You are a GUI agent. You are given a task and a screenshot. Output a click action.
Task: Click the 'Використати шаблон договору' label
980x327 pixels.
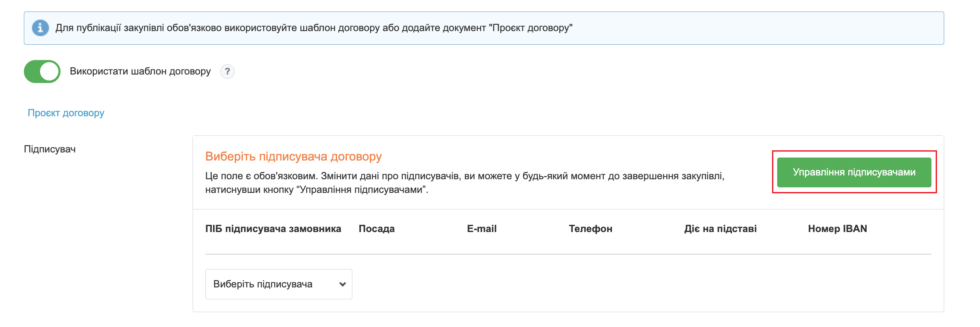click(140, 72)
